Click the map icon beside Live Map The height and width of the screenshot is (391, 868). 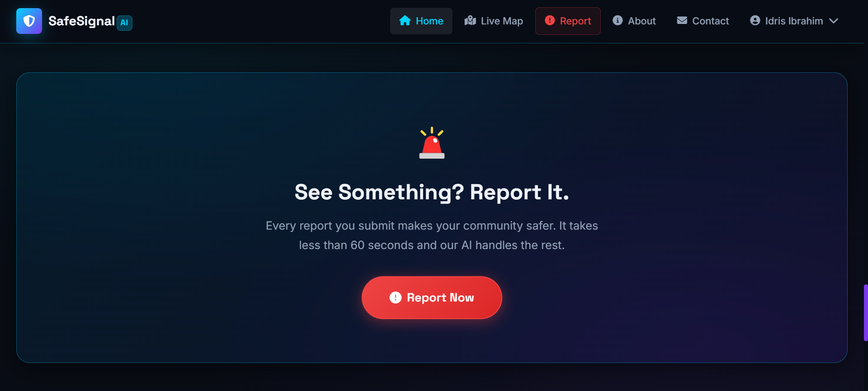470,21
